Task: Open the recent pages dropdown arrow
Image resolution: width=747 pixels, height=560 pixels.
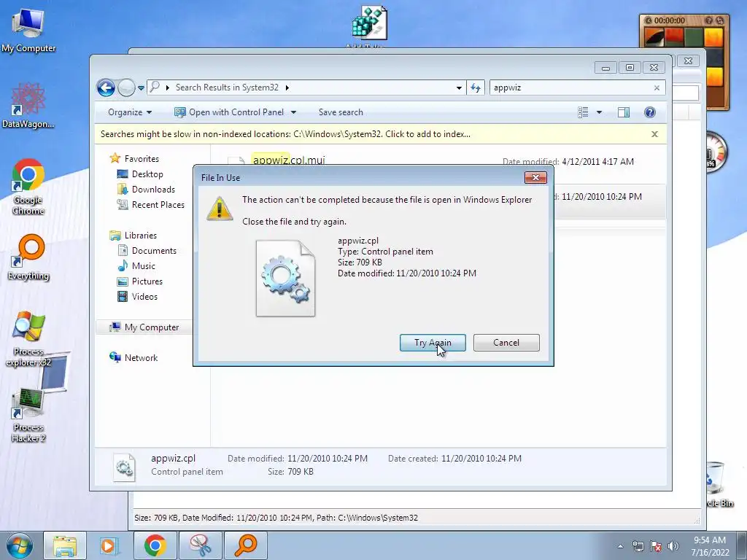Action: [x=141, y=88]
